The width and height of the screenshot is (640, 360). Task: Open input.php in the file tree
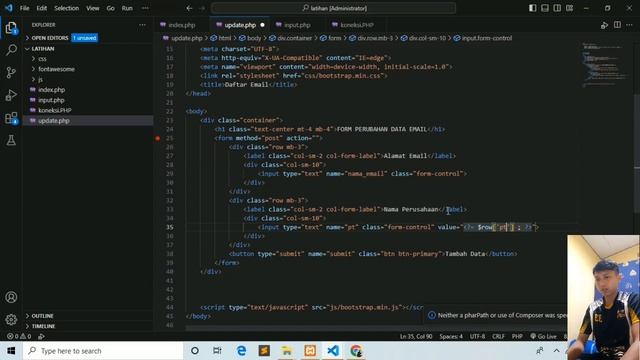(x=88, y=100)
